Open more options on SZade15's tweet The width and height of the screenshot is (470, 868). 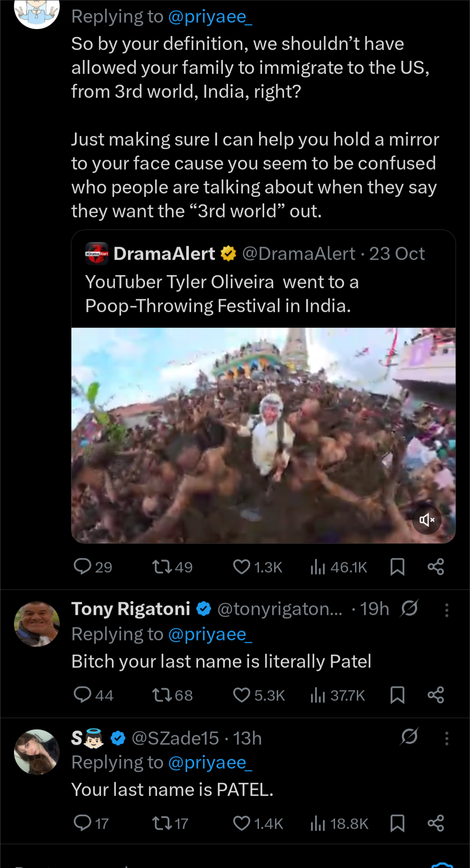[446, 738]
